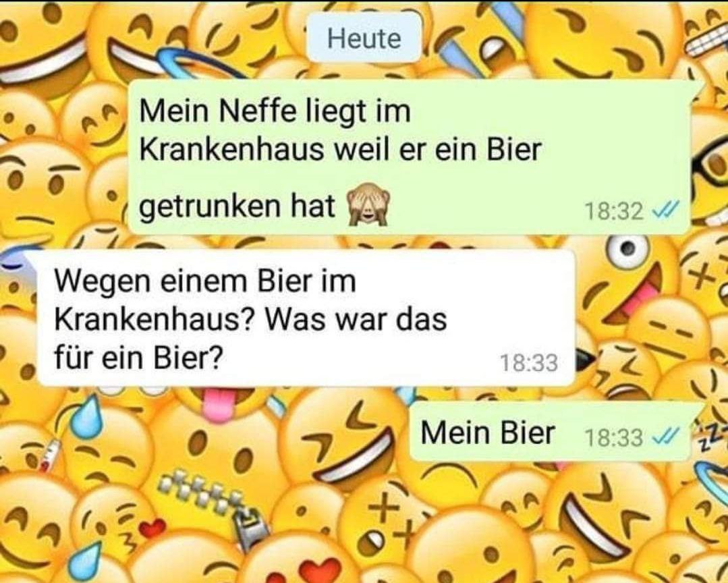The image size is (728, 583).
Task: Click double check marks beside 18:32
Action: pyautogui.click(x=666, y=211)
